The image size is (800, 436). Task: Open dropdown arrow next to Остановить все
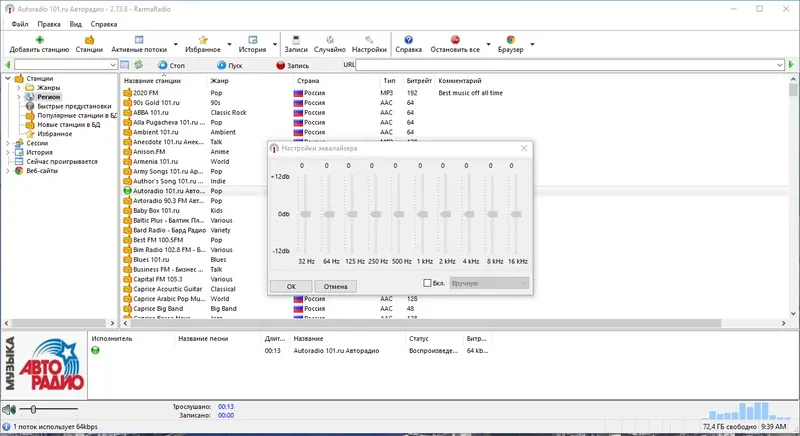click(x=488, y=44)
